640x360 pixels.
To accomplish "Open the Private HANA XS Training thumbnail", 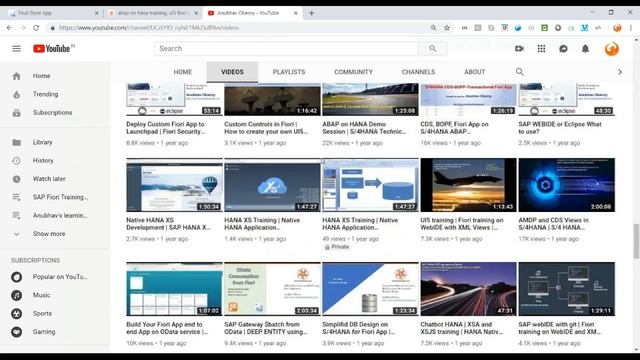I will 370,185.
